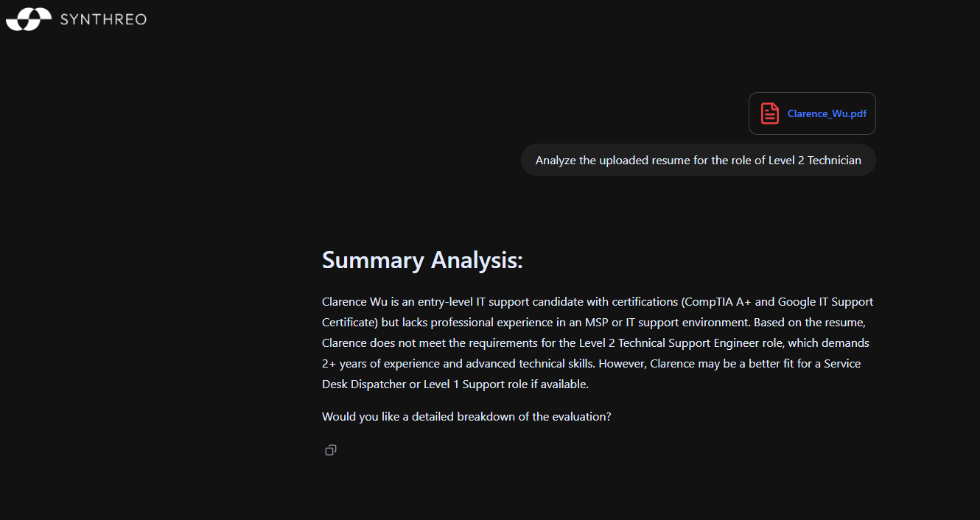Click "Level 2 Technician" in the user prompt

pos(814,160)
